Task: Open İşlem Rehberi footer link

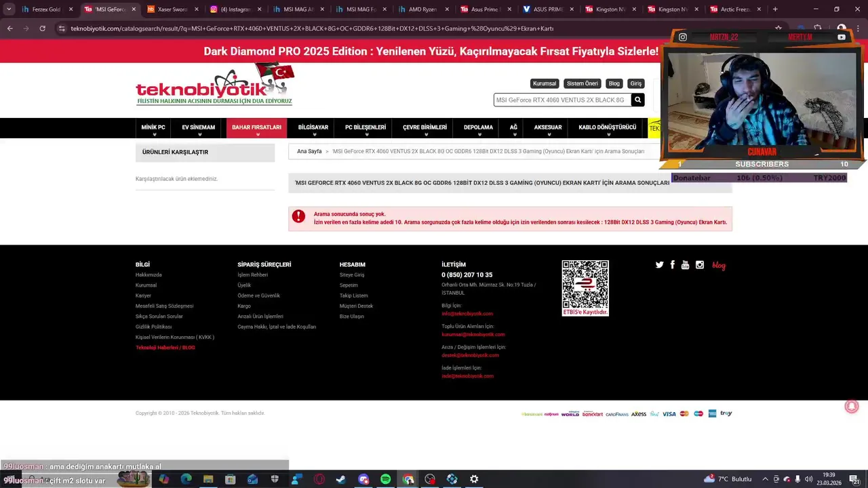Action: tap(252, 274)
